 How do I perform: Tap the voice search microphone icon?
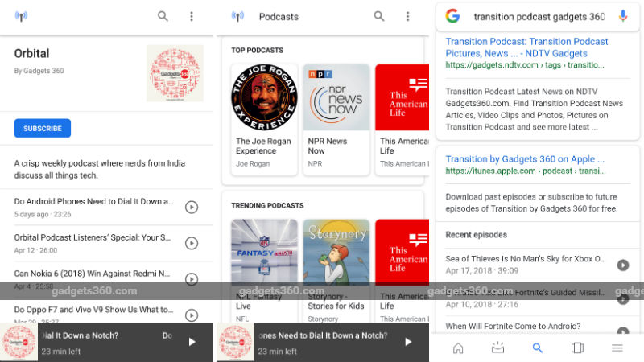(623, 16)
